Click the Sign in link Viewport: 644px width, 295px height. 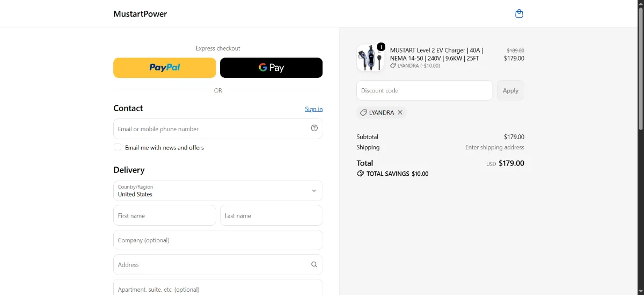(314, 109)
